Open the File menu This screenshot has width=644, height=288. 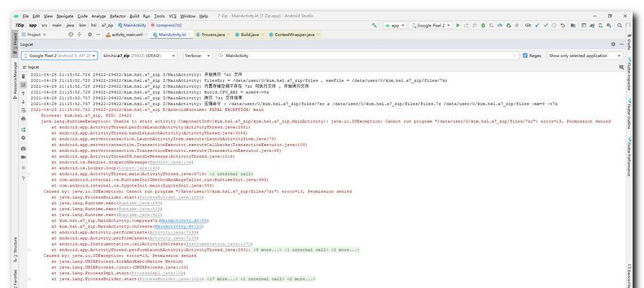pyautogui.click(x=25, y=16)
